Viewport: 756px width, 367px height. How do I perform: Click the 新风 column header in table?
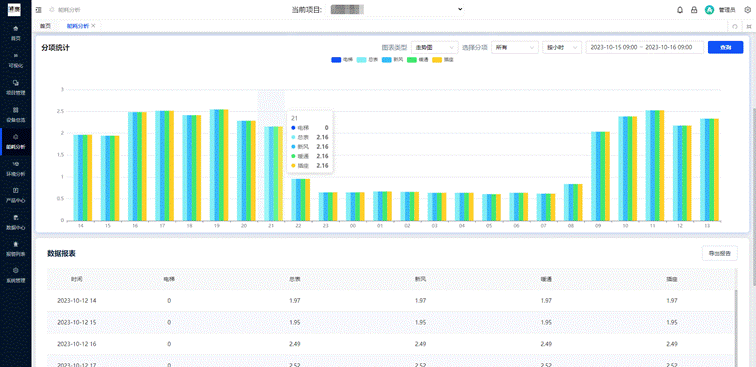click(x=420, y=279)
